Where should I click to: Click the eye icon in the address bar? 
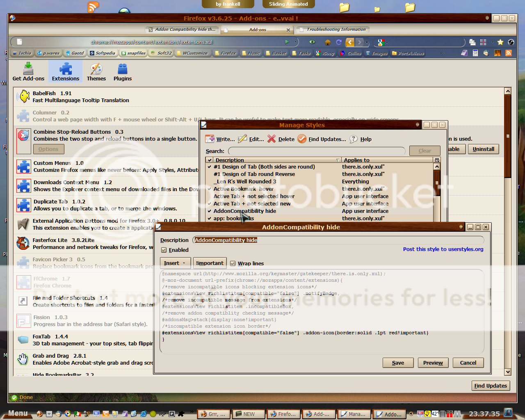[312, 42]
